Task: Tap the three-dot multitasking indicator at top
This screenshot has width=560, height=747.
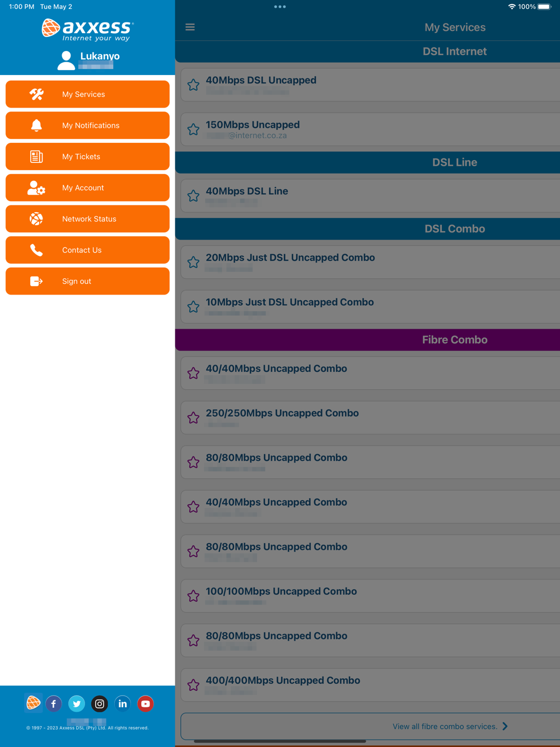Action: click(x=280, y=7)
